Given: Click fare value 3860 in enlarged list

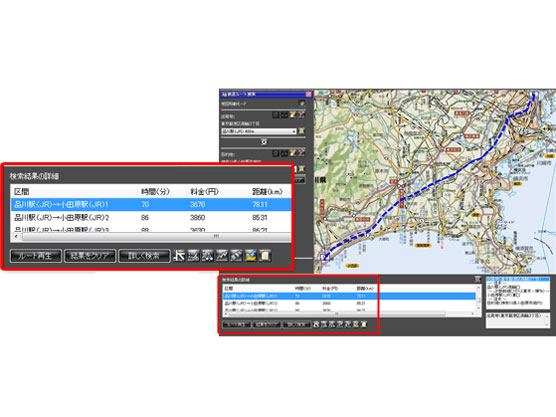Looking at the screenshot, I should pyautogui.click(x=197, y=217).
